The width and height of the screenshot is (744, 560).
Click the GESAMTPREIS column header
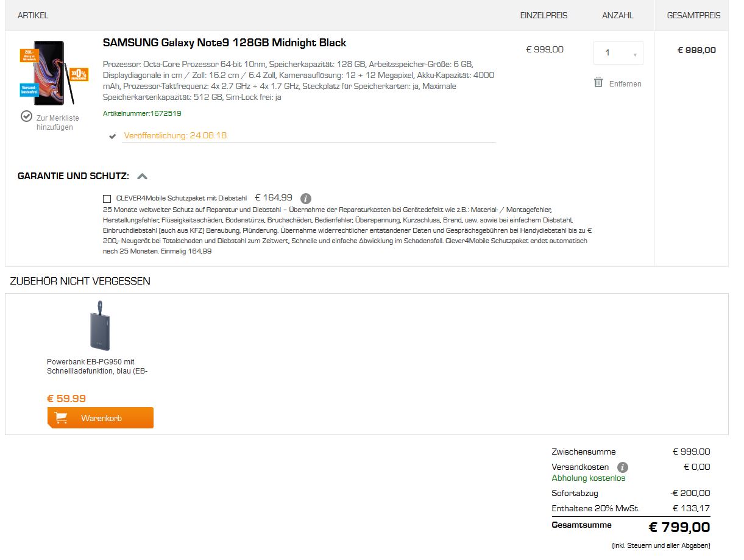pos(694,15)
